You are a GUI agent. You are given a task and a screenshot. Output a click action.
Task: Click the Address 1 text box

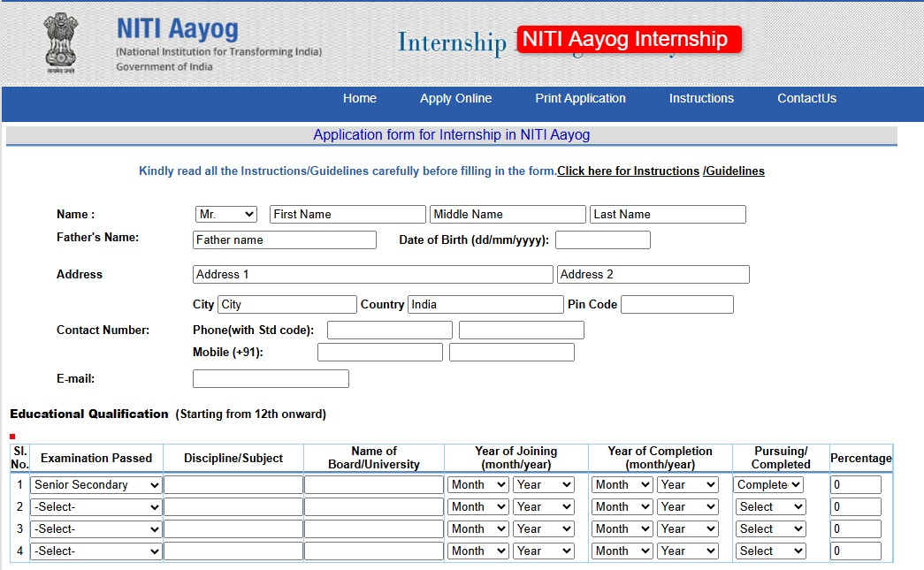tap(372, 275)
